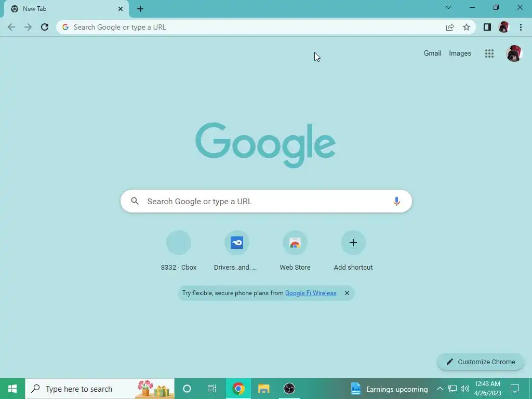Add a new shortcut tile
The image size is (532, 399).
tap(353, 251)
